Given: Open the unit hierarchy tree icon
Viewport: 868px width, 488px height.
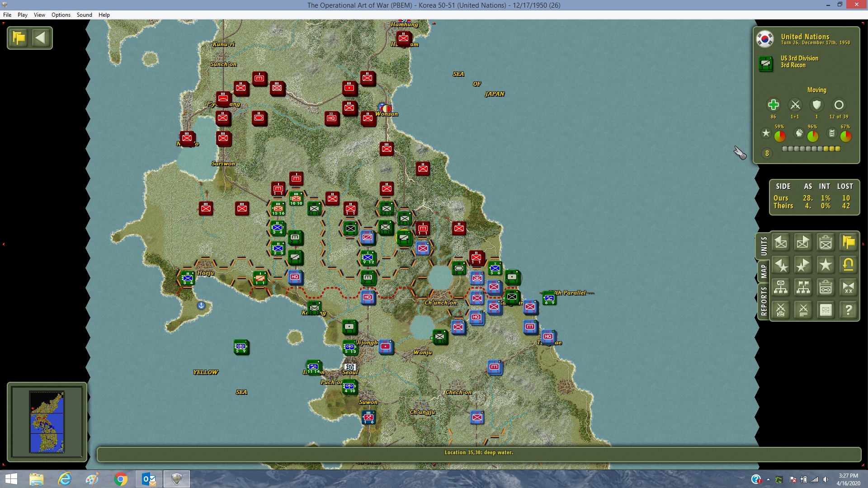Looking at the screenshot, I should [x=781, y=287].
